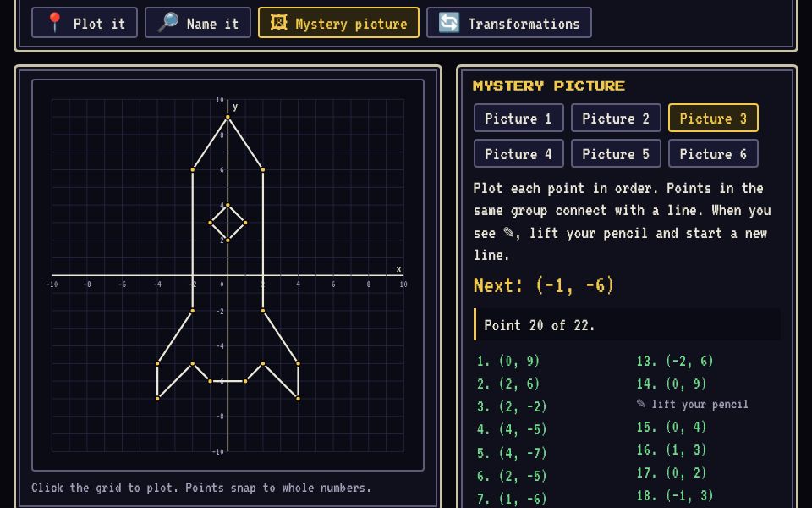Image resolution: width=812 pixels, height=508 pixels.
Task: Load Picture 5
Action: [x=616, y=153]
